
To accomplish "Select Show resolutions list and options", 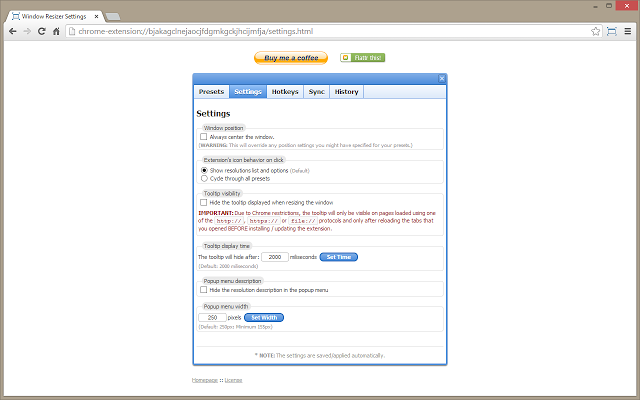I will point(204,170).
